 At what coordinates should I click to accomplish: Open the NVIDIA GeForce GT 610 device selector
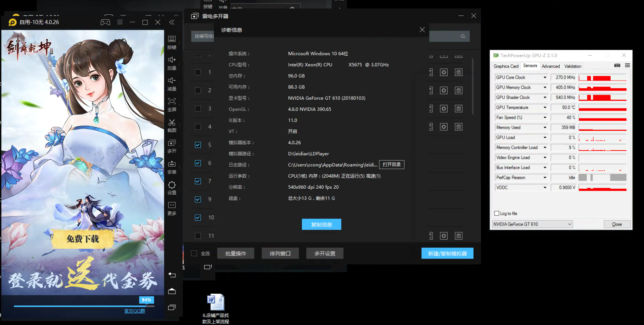point(532,224)
